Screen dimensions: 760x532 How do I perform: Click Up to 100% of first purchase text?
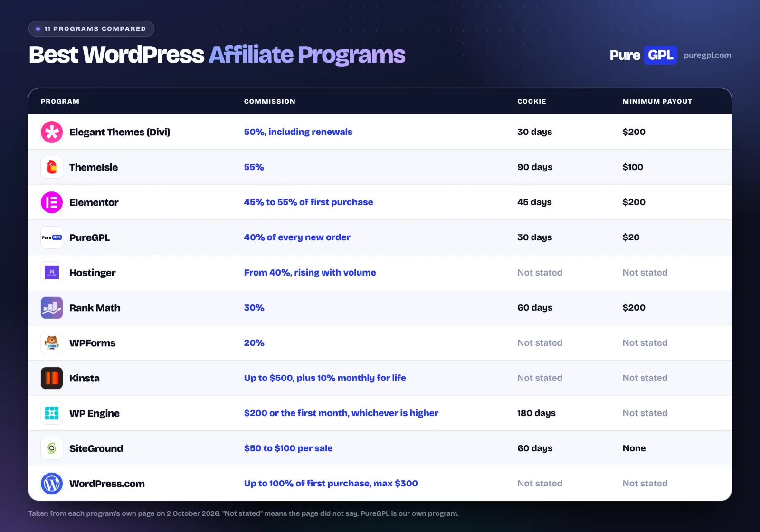click(331, 484)
